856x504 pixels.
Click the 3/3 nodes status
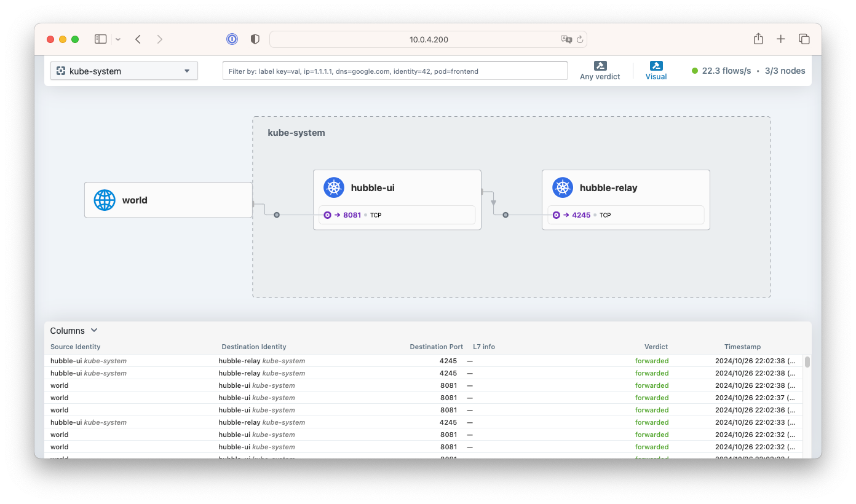(785, 71)
